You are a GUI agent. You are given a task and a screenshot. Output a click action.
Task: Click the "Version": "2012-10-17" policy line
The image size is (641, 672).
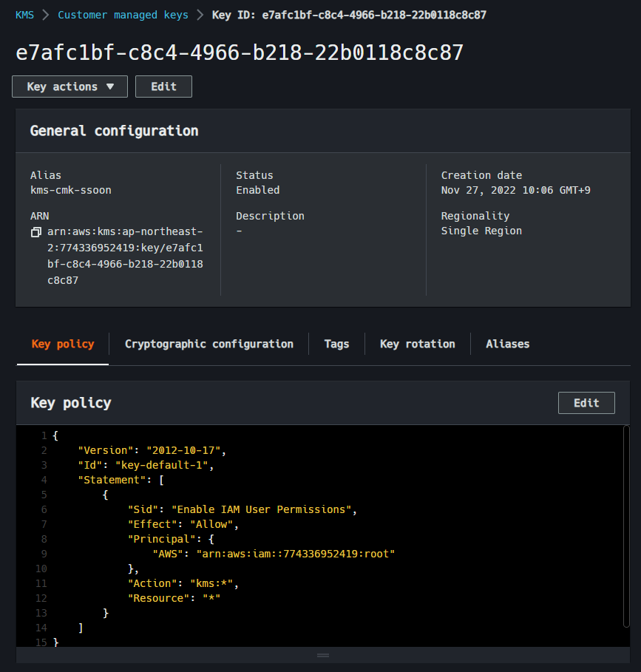coord(152,450)
